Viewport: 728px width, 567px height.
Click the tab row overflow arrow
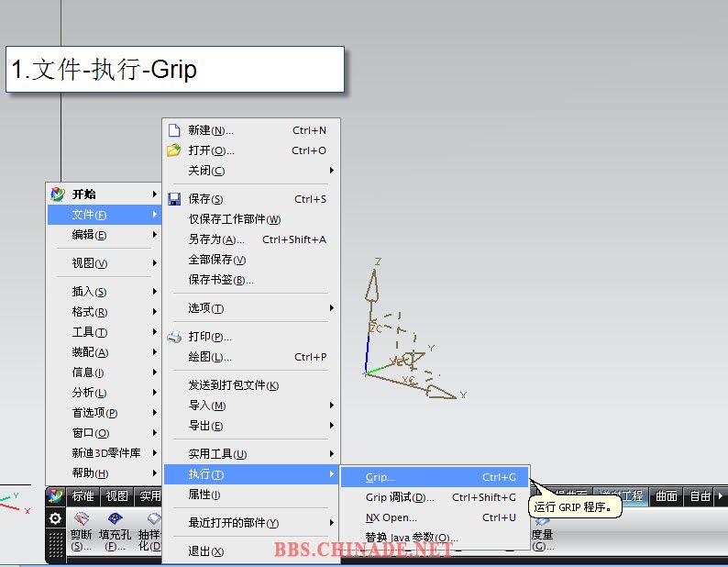click(x=721, y=496)
